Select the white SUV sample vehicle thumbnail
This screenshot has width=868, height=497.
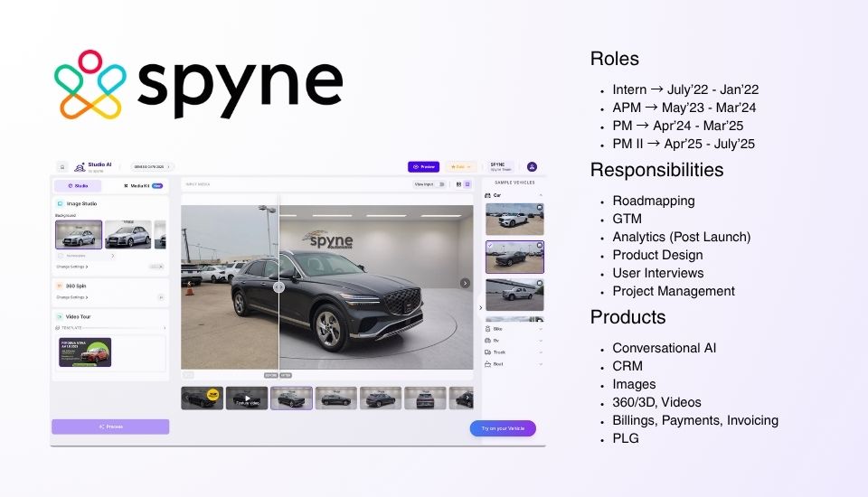point(514,220)
